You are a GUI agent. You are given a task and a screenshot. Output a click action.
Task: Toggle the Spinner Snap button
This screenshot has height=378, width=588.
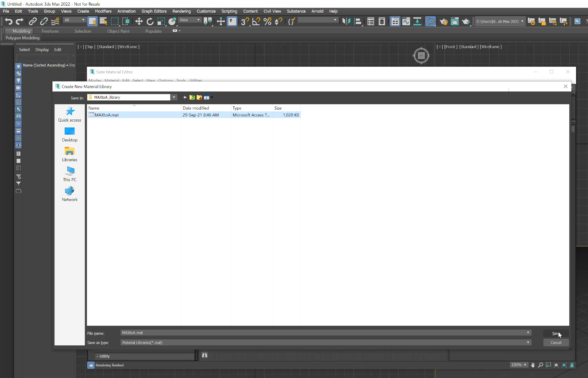pyautogui.click(x=279, y=21)
